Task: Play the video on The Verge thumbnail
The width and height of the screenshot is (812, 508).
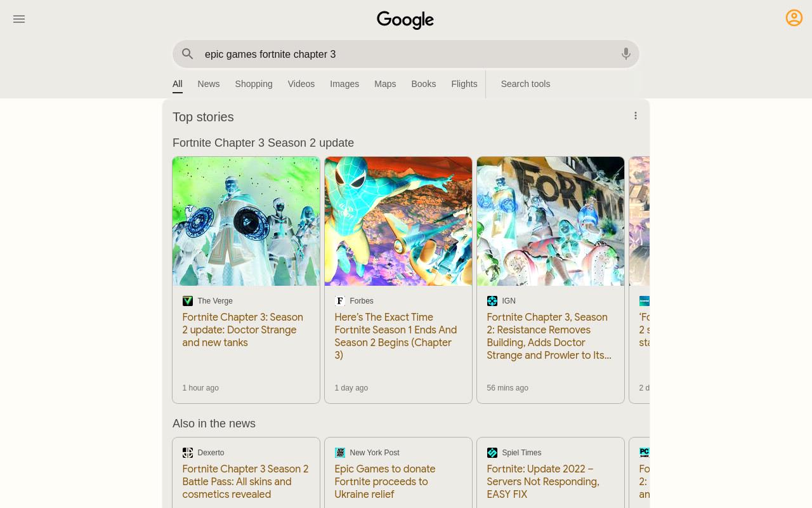Action: [x=246, y=221]
